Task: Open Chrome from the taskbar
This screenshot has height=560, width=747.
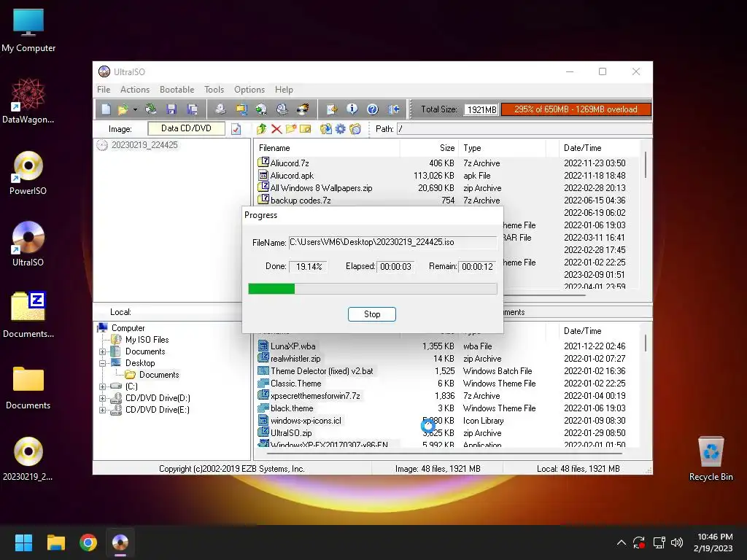Action: [88, 542]
